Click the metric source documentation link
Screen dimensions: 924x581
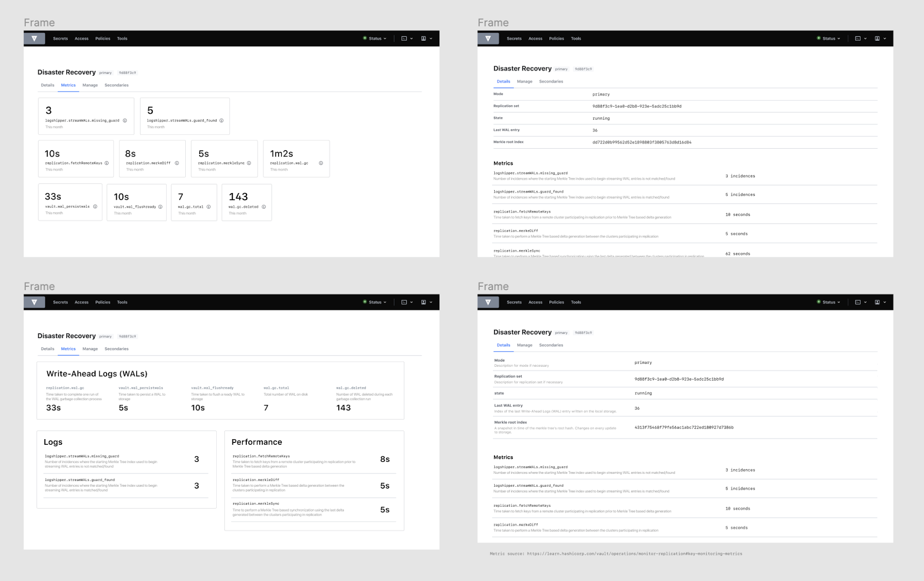[x=635, y=553]
